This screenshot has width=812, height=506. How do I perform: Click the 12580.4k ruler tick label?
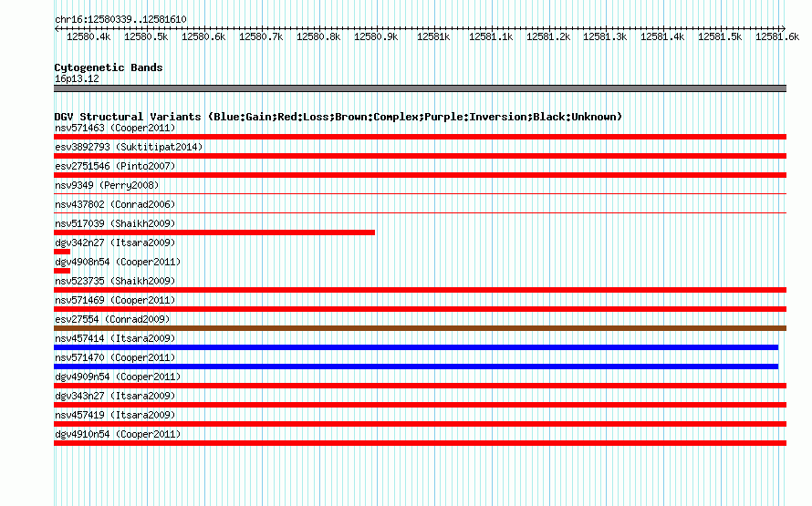pos(88,37)
